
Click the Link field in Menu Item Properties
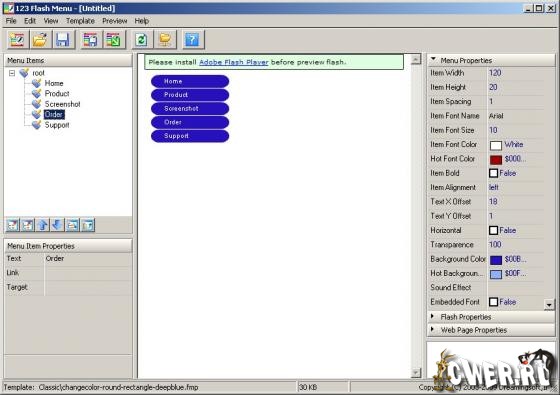point(88,273)
